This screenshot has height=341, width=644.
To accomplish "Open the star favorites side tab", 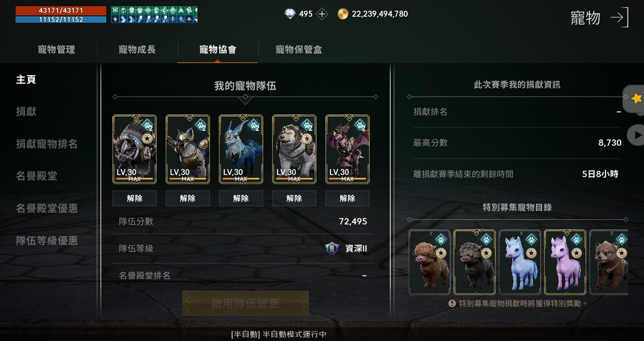I will [x=635, y=99].
